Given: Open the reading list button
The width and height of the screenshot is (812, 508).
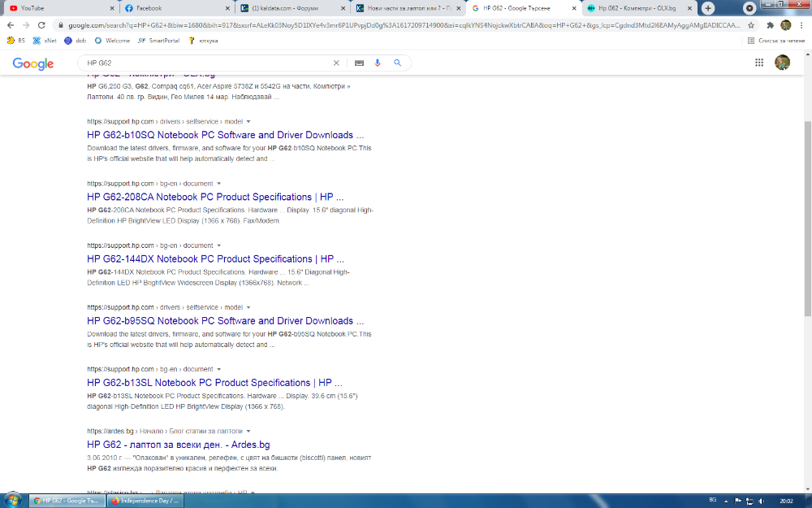Looking at the screenshot, I should click(x=776, y=41).
